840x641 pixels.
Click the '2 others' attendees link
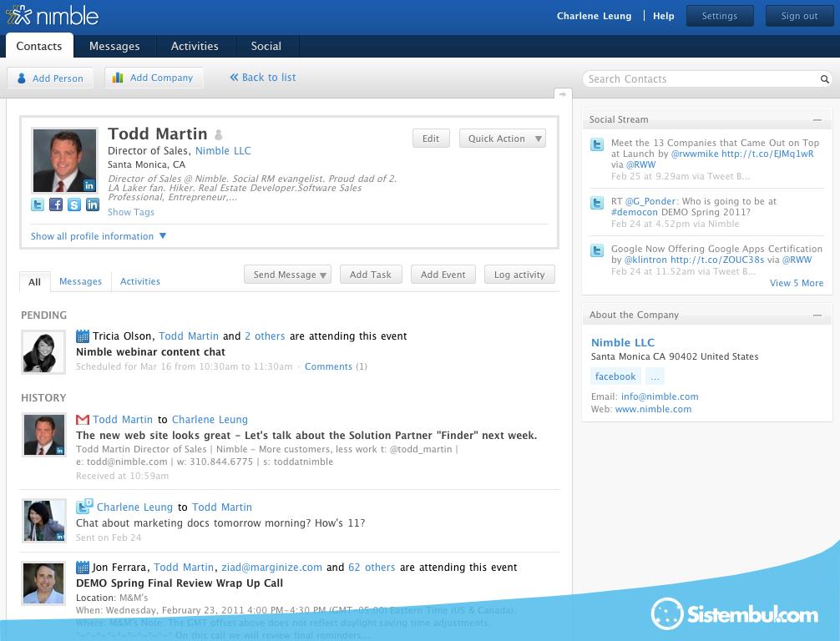pos(265,336)
